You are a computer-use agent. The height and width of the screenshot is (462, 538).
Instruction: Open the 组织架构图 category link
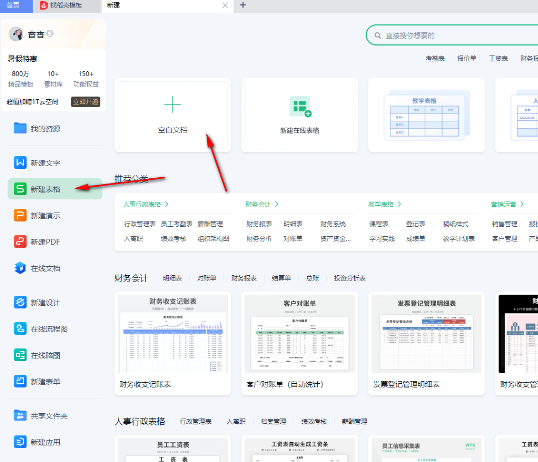tap(213, 239)
